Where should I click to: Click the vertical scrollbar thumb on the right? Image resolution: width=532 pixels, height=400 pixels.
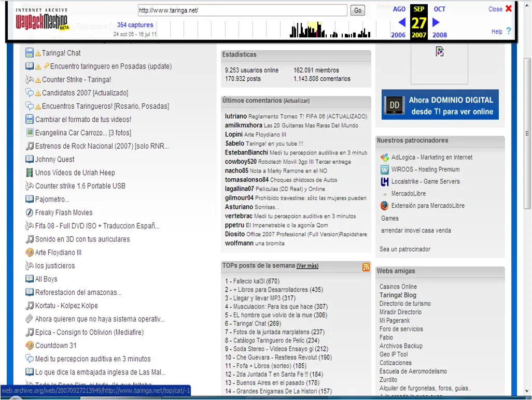tap(527, 134)
